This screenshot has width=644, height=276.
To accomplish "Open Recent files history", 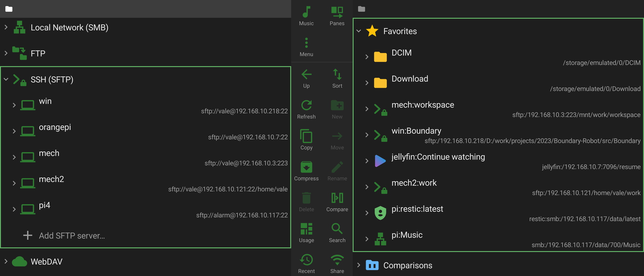I will tap(306, 264).
